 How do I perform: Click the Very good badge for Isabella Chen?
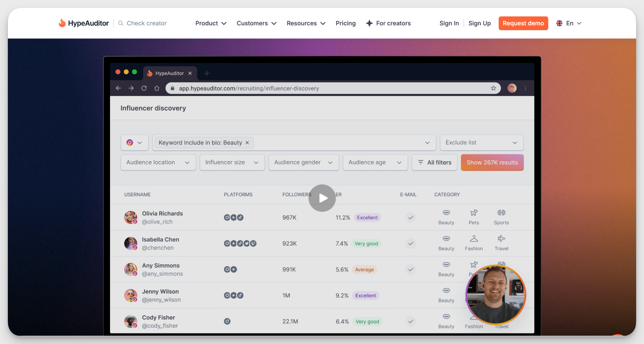click(x=366, y=244)
